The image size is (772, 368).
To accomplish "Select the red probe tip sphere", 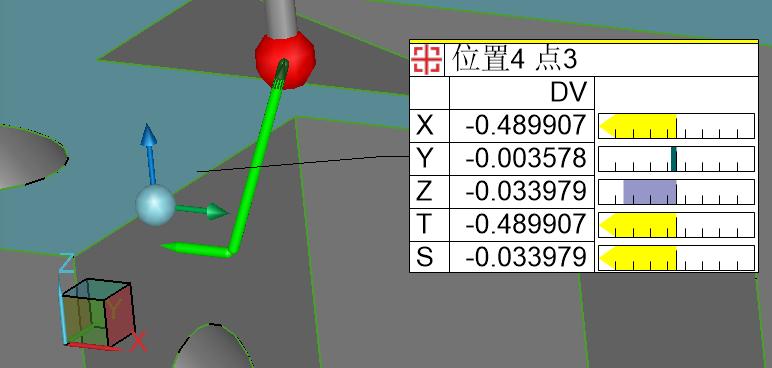I will 285,60.
